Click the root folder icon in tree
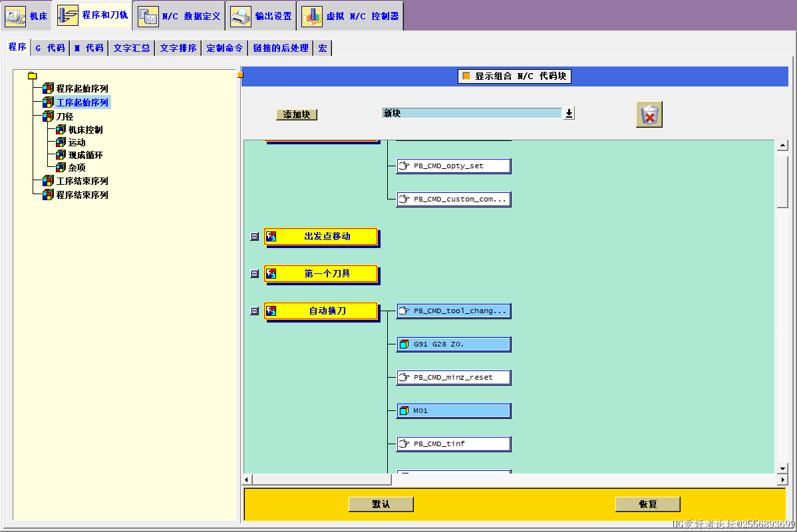The image size is (797, 532). click(33, 76)
